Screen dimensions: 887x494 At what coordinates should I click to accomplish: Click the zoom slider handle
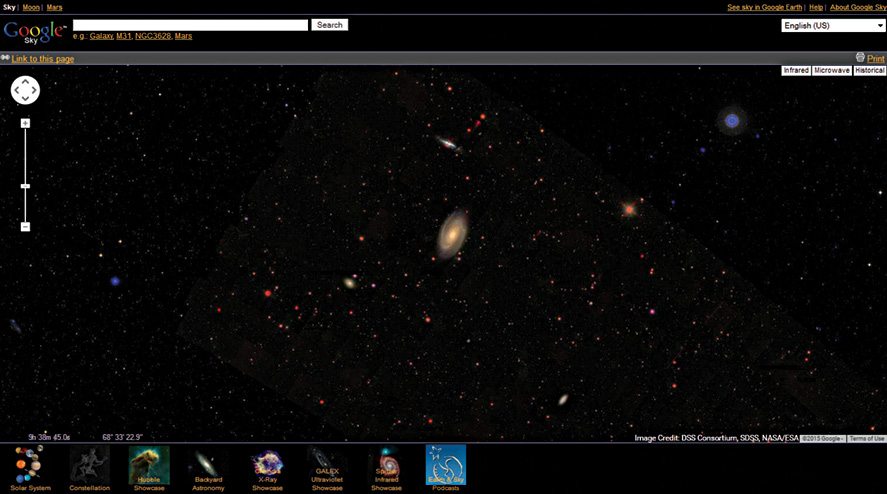point(25,186)
